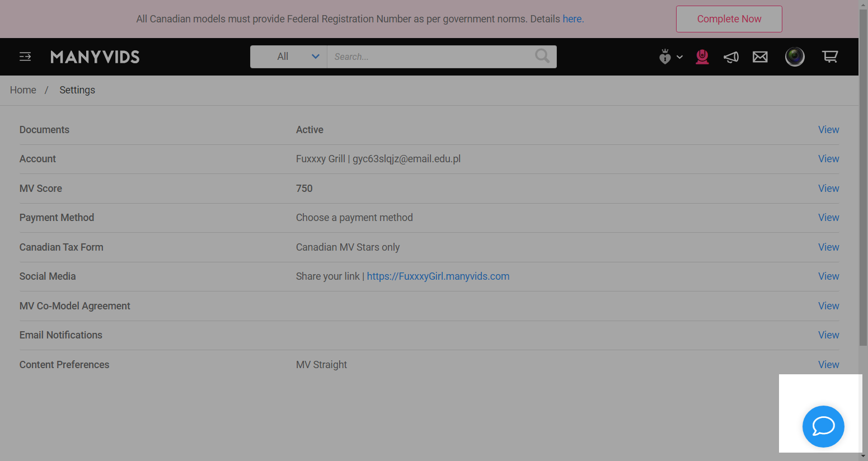Go to Home breadcrumb

coord(23,90)
